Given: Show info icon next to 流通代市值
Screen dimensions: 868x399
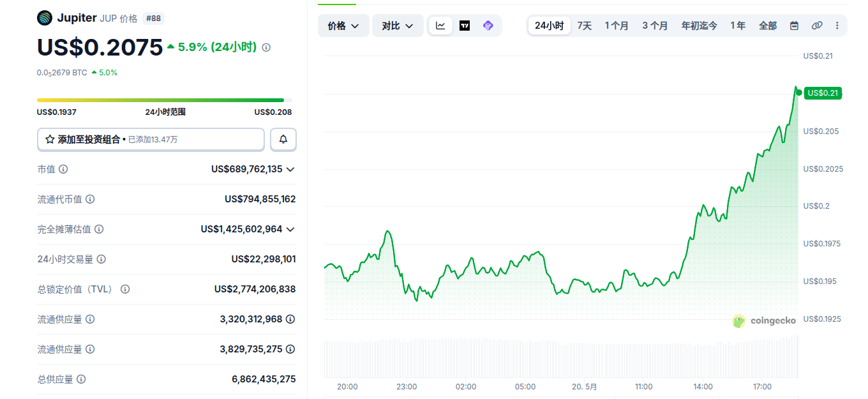Looking at the screenshot, I should 90,199.
